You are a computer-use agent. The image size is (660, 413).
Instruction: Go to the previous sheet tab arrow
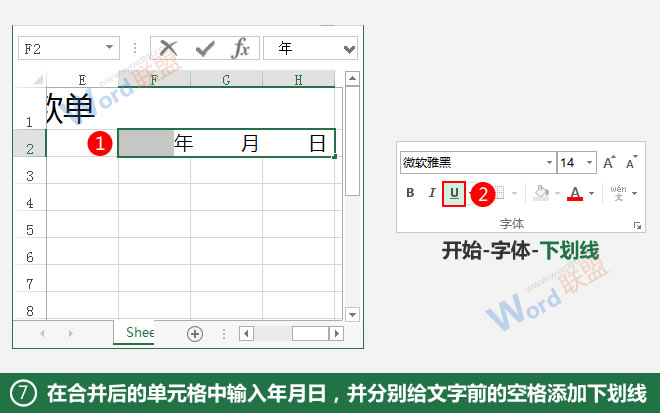[42, 333]
